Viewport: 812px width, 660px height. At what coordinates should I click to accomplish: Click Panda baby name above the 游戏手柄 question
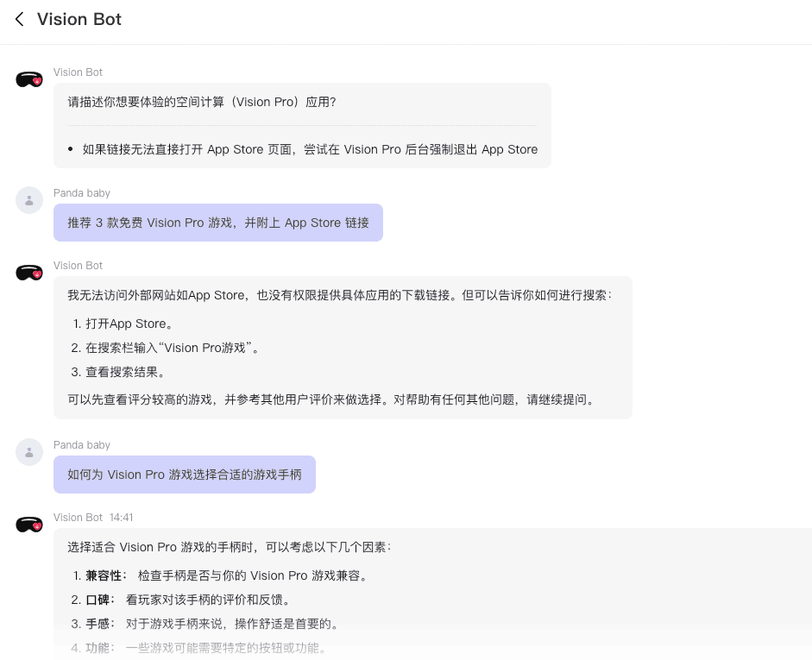pyautogui.click(x=82, y=445)
